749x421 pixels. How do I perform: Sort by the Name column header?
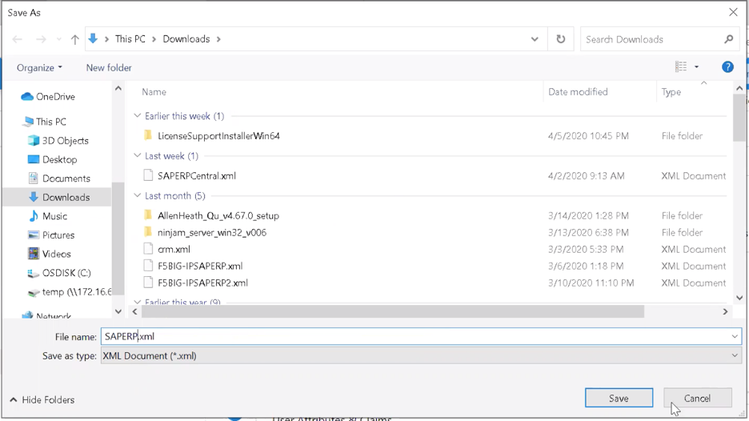click(154, 92)
